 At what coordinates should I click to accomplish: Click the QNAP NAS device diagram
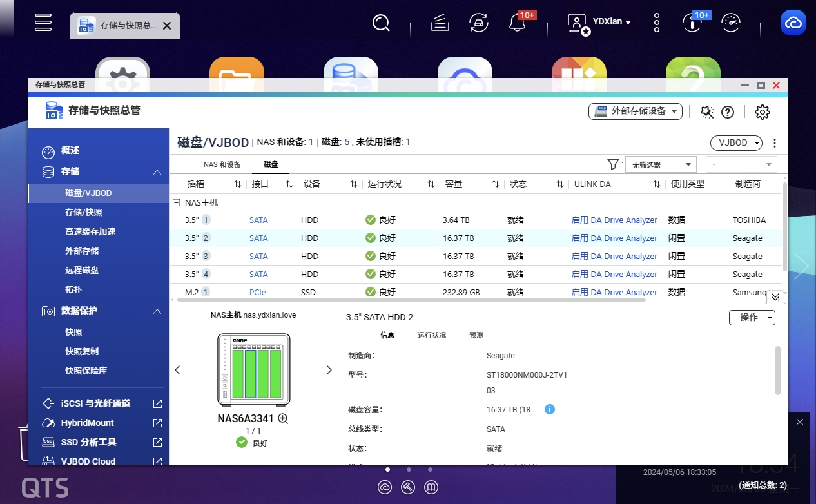[254, 370]
